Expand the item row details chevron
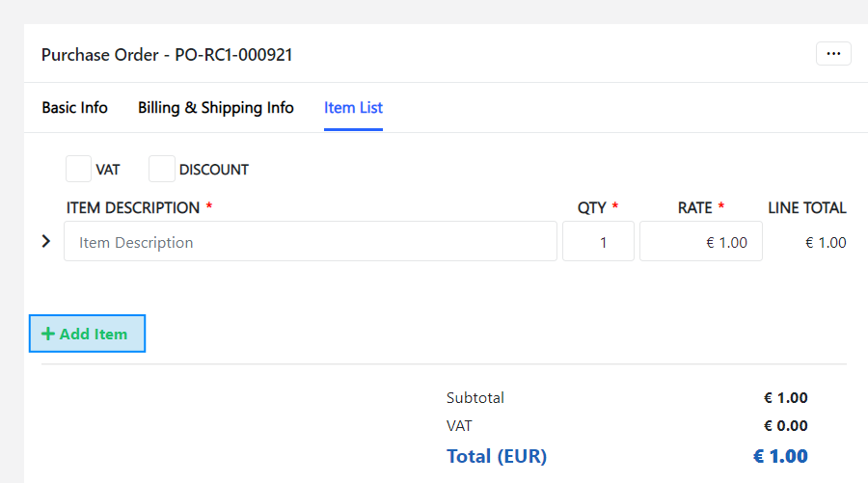Screen dimensions: 868x483 coord(45,241)
